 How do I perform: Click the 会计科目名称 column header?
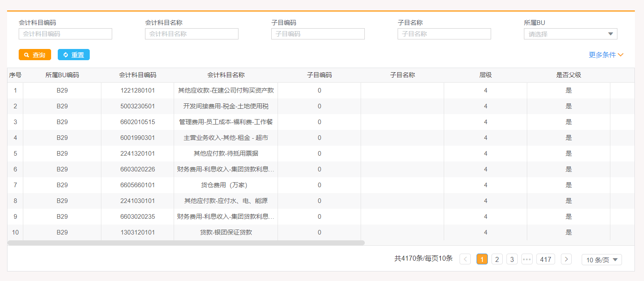[x=226, y=75]
